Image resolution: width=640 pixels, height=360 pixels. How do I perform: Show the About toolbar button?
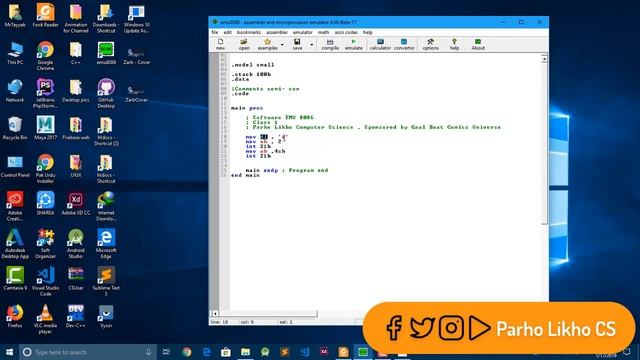[x=478, y=44]
